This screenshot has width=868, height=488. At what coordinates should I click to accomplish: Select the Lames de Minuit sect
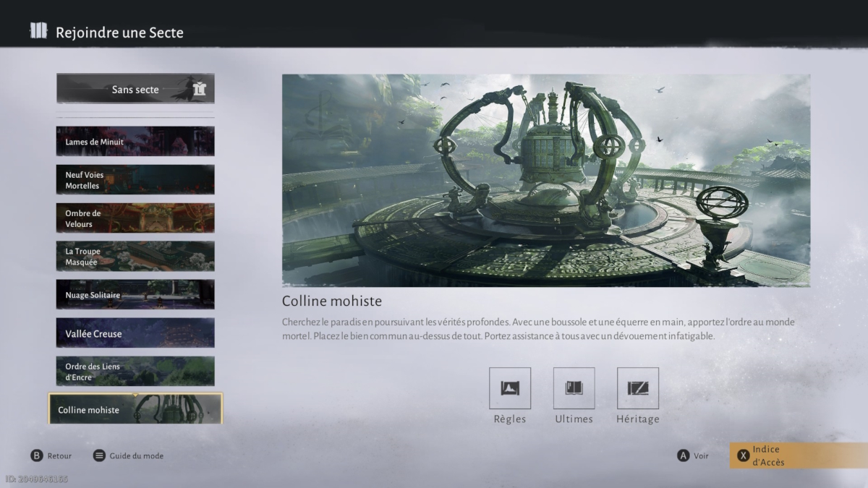(135, 142)
